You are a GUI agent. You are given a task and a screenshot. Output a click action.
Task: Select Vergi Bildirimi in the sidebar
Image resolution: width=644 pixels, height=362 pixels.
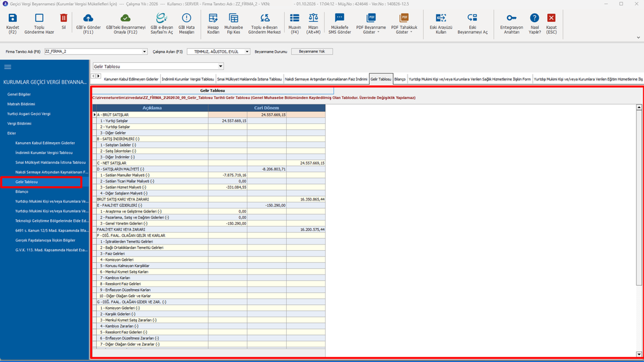(x=19, y=124)
